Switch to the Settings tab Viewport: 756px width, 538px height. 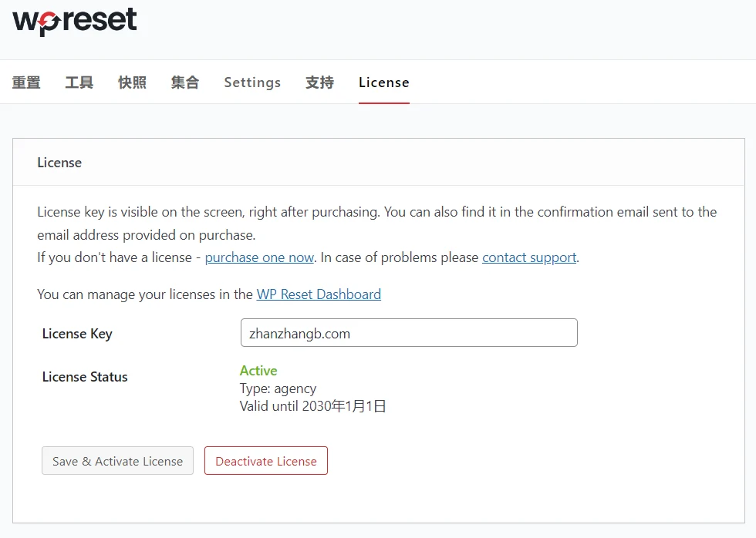coord(252,82)
